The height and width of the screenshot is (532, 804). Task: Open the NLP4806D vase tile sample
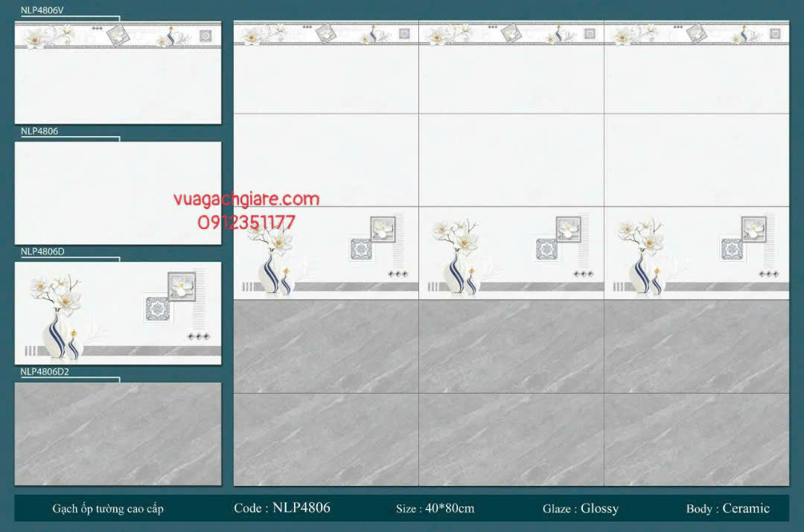(118, 313)
